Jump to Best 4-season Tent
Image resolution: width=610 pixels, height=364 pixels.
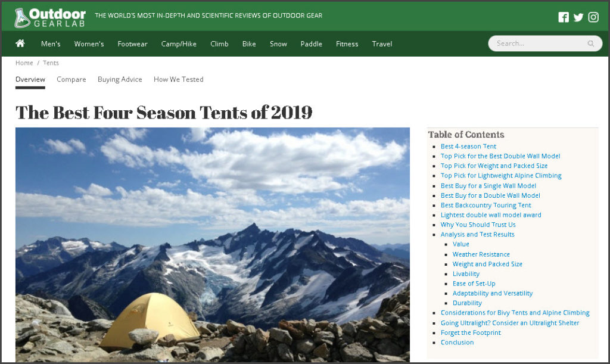click(x=468, y=147)
